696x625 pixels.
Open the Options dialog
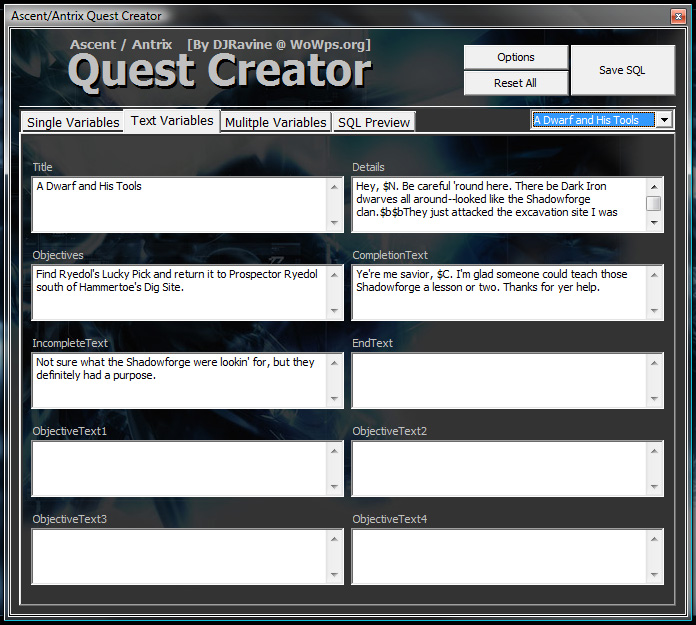coord(516,57)
